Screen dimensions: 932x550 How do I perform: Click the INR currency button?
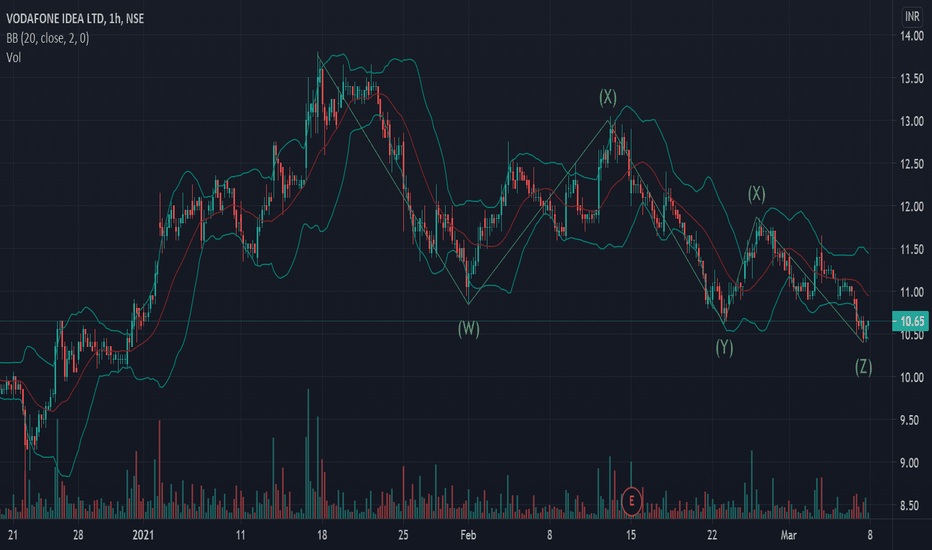[x=912, y=17]
